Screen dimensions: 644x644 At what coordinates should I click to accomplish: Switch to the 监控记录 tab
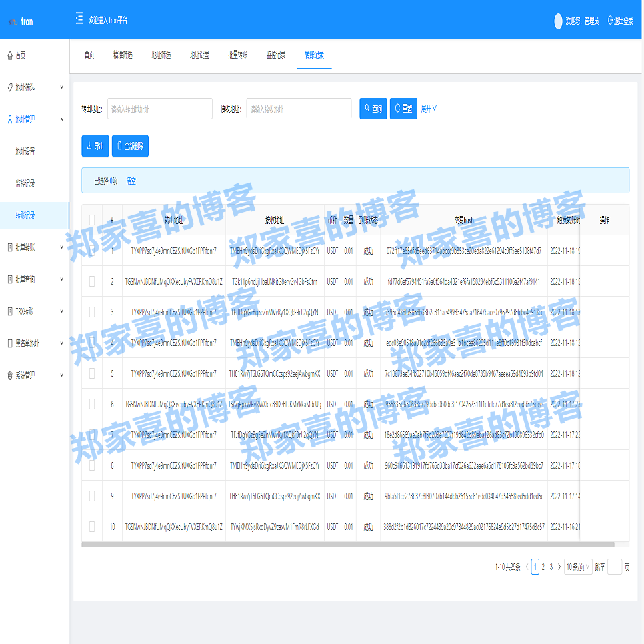(x=276, y=55)
